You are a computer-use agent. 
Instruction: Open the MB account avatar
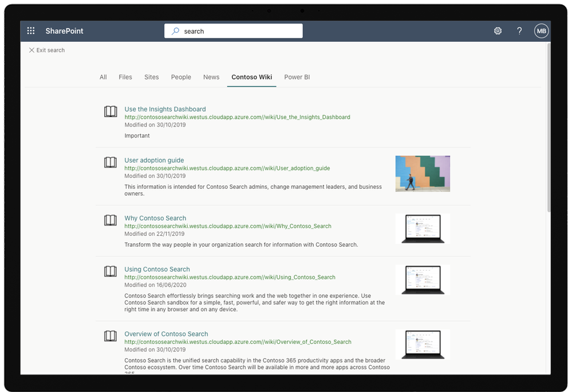(x=541, y=31)
